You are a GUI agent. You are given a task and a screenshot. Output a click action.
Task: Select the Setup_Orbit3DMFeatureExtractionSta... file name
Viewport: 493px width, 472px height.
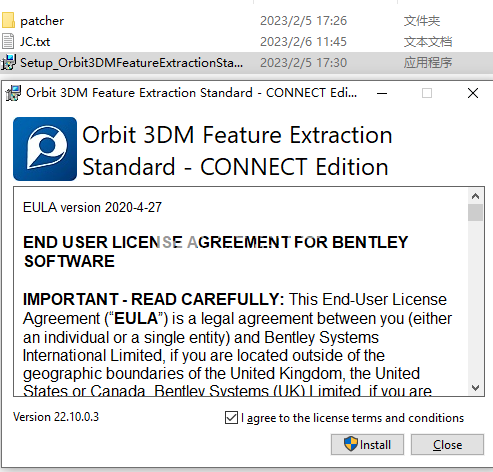point(131,63)
